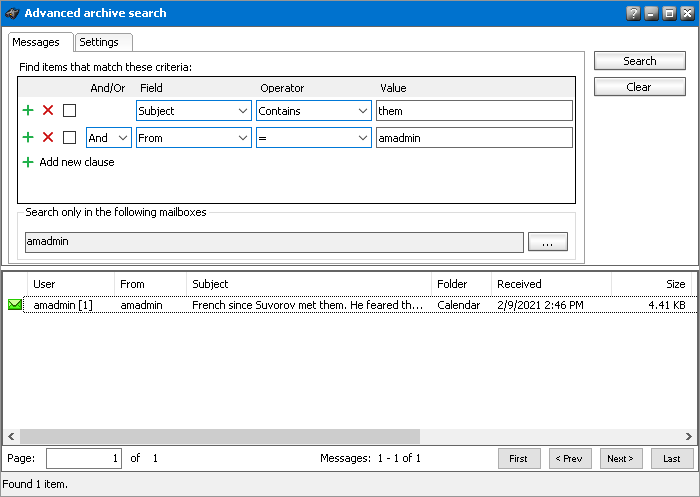Open mailbox browse ellipsis button
Image resolution: width=700 pixels, height=497 pixels.
[x=547, y=242]
